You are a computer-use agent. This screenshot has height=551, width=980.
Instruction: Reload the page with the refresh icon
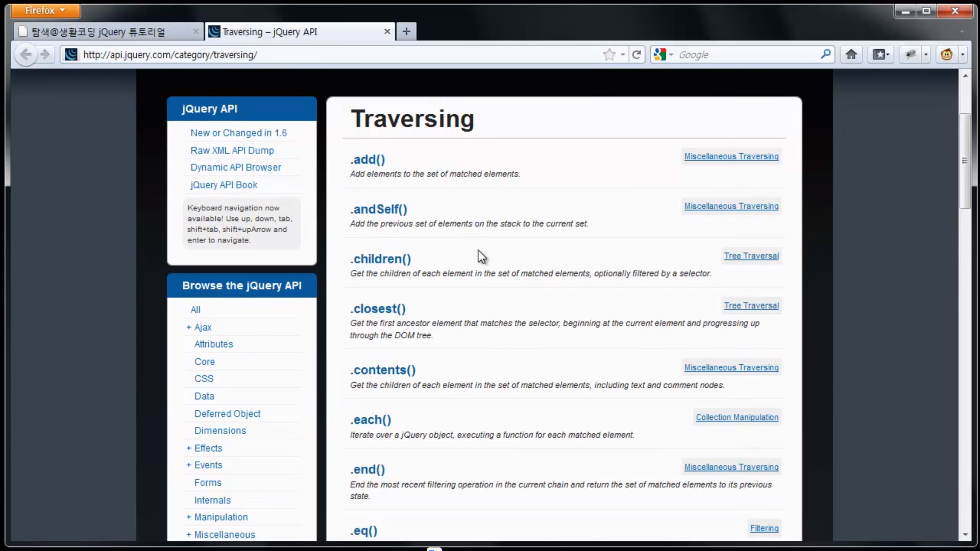click(x=636, y=55)
